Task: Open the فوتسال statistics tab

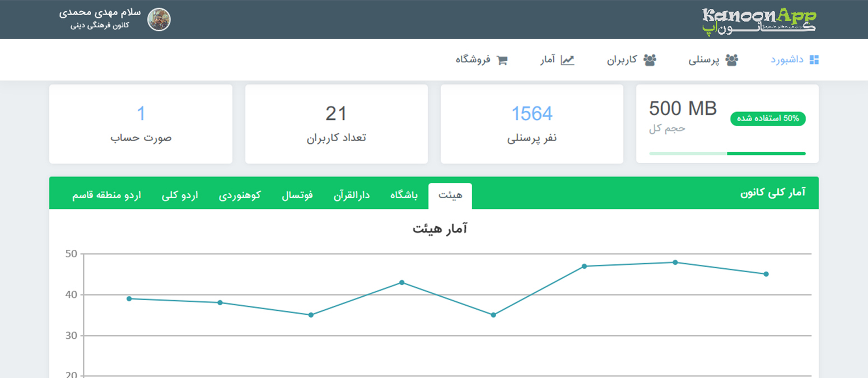Action: (x=298, y=195)
